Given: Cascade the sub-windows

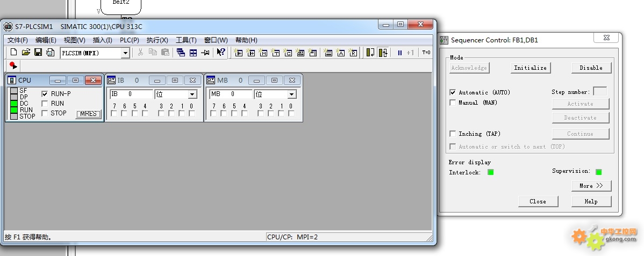Looking at the screenshot, I should click(x=181, y=53).
